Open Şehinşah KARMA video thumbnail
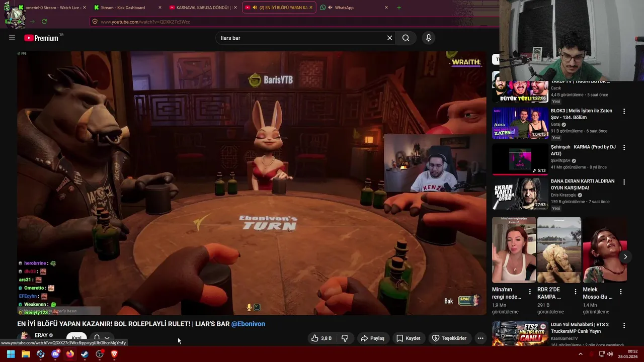This screenshot has height=362, width=644. (x=520, y=159)
